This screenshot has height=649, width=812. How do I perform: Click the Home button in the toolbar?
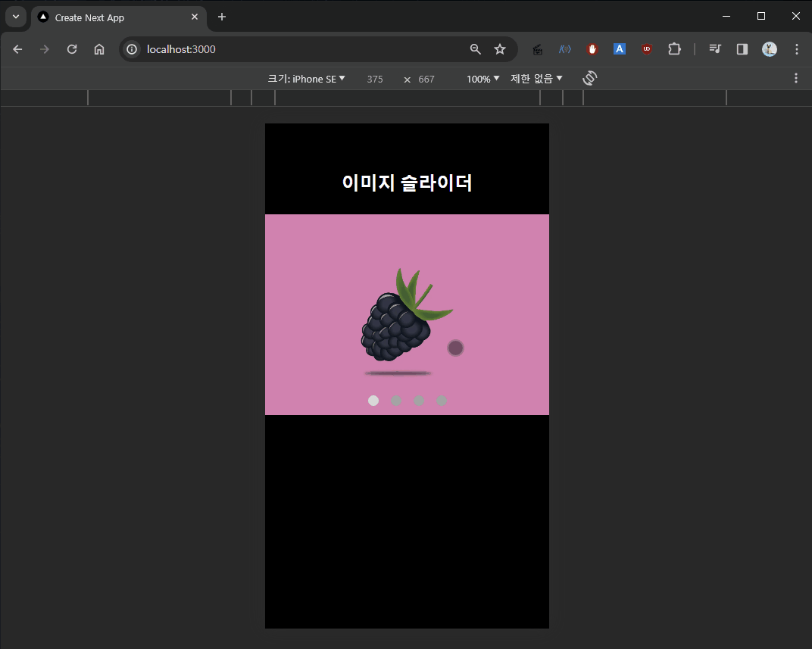[99, 49]
